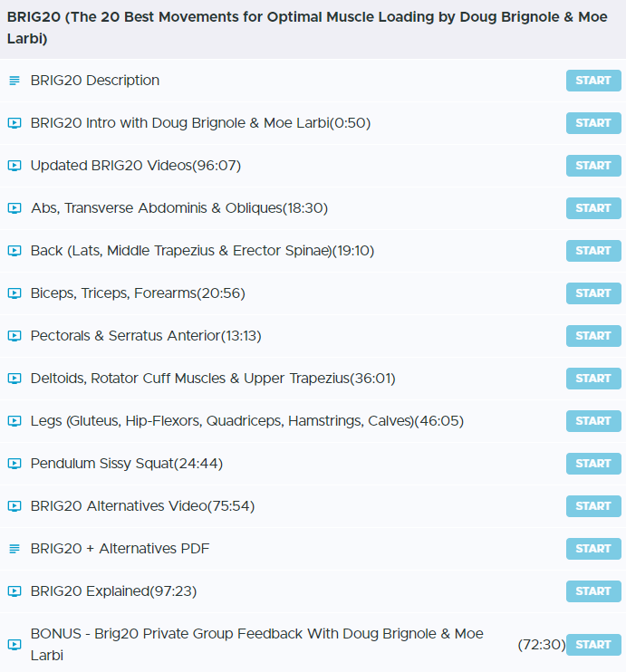Start the BRIG20 Explained video
Image resolution: width=626 pixels, height=672 pixels.
click(593, 591)
